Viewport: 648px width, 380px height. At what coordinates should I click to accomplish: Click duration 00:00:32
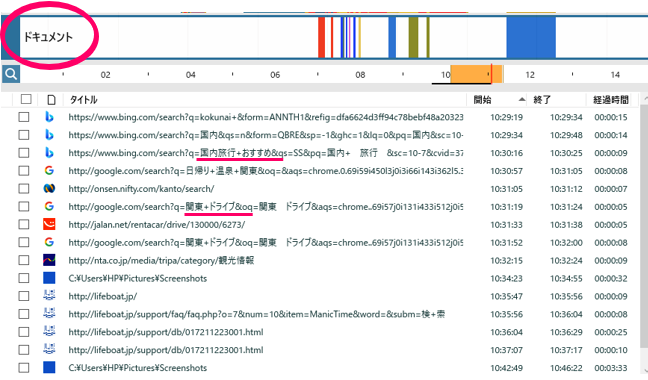(611, 278)
